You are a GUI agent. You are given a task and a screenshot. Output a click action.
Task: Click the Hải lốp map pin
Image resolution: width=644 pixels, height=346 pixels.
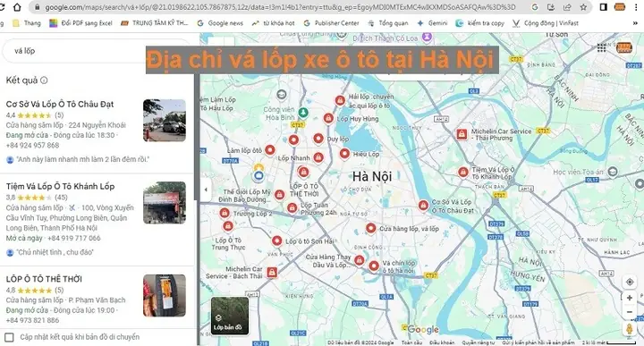(340, 100)
